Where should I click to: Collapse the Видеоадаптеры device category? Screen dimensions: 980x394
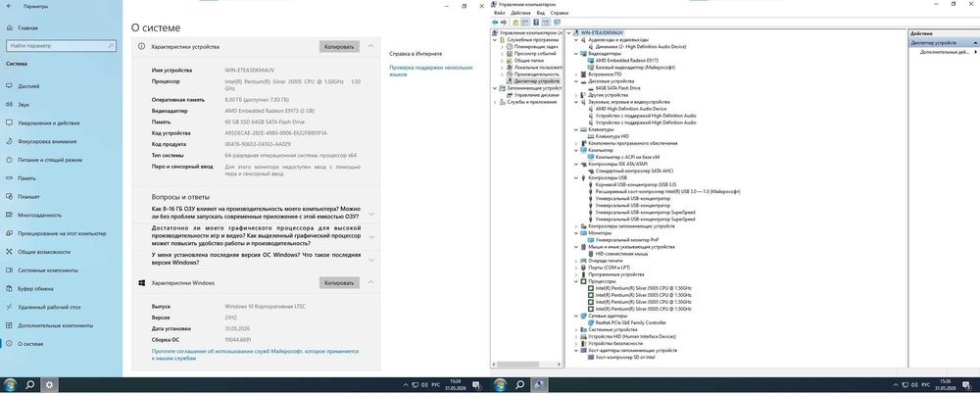coord(576,54)
